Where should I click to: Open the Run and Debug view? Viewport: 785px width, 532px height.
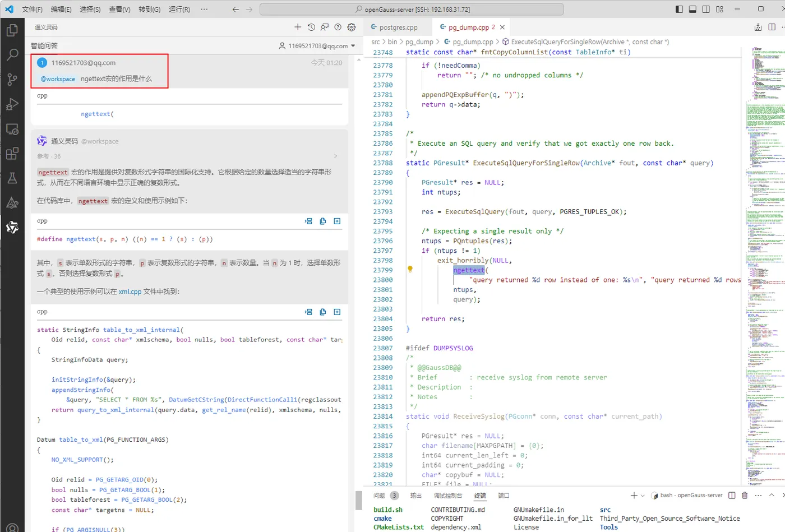[12, 104]
